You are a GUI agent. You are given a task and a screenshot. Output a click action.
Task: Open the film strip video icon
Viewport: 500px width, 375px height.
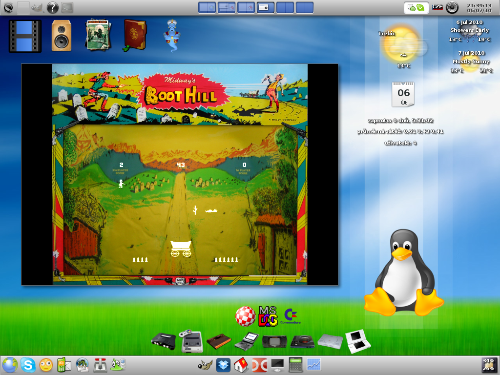pos(25,36)
